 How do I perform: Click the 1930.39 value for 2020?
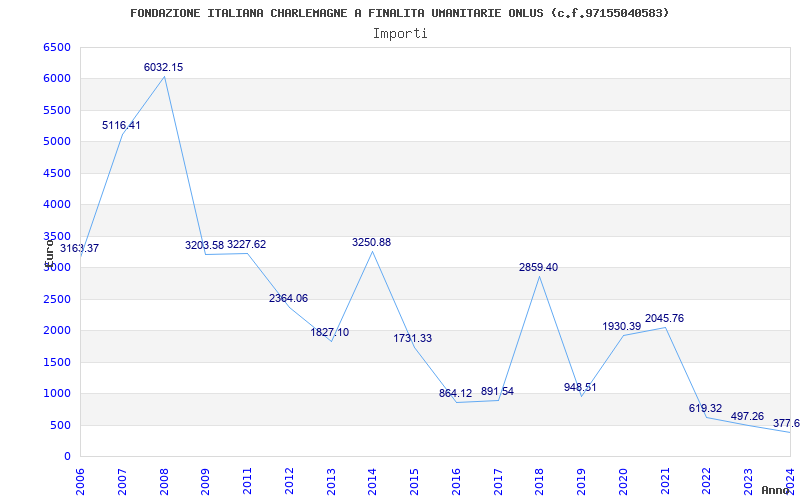pos(621,326)
